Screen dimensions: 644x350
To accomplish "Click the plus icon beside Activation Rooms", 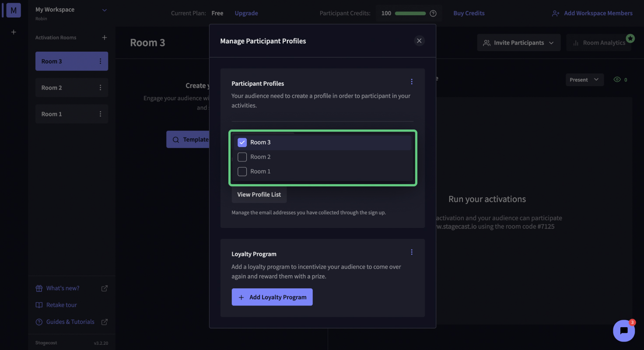I will [105, 38].
